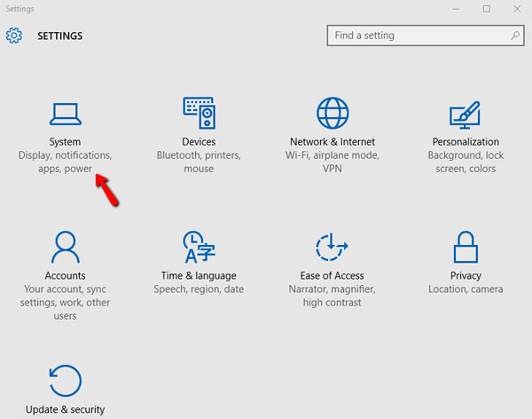
Task: Maximize the Settings window
Action: 487,9
